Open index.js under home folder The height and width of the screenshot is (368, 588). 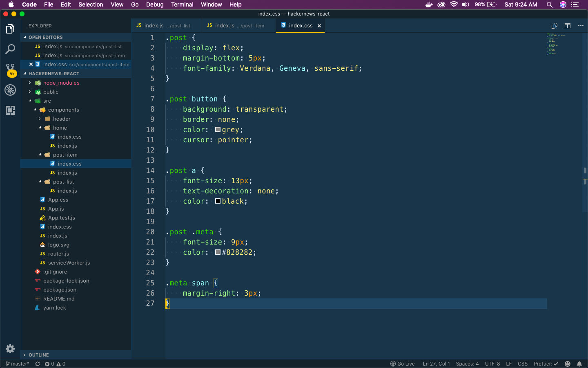(x=76, y=146)
